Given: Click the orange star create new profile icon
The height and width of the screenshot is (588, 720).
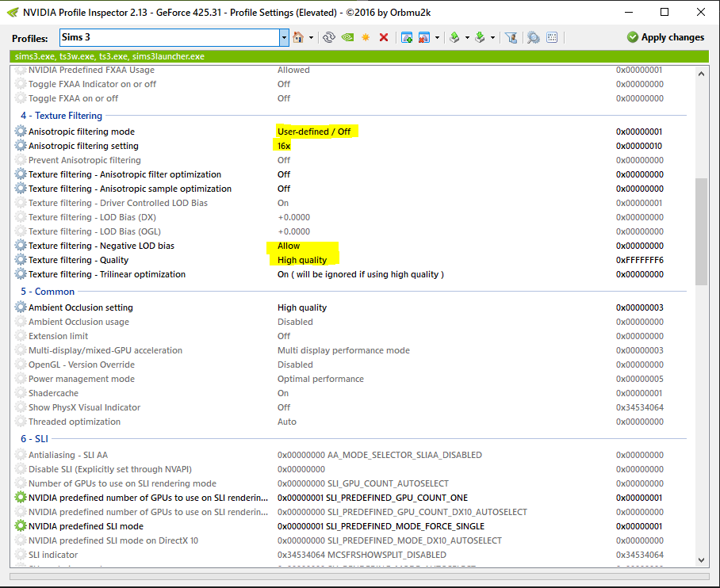Looking at the screenshot, I should pos(366,37).
